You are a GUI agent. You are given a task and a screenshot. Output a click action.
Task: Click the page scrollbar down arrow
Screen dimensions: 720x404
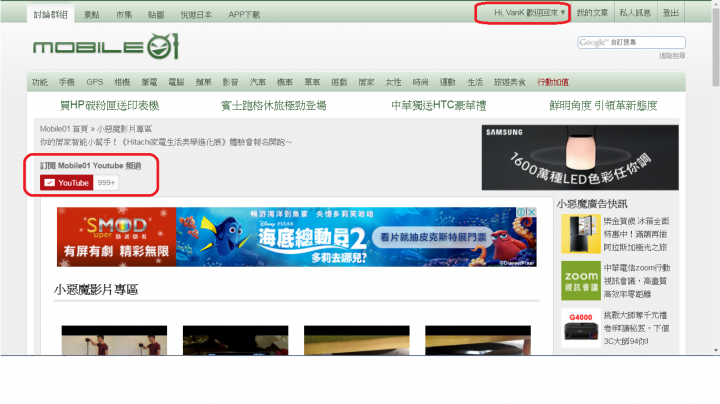point(716,350)
